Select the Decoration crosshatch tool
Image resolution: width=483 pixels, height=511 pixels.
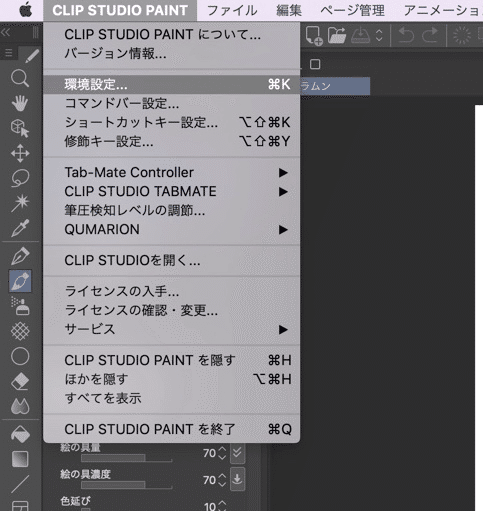click(20, 331)
